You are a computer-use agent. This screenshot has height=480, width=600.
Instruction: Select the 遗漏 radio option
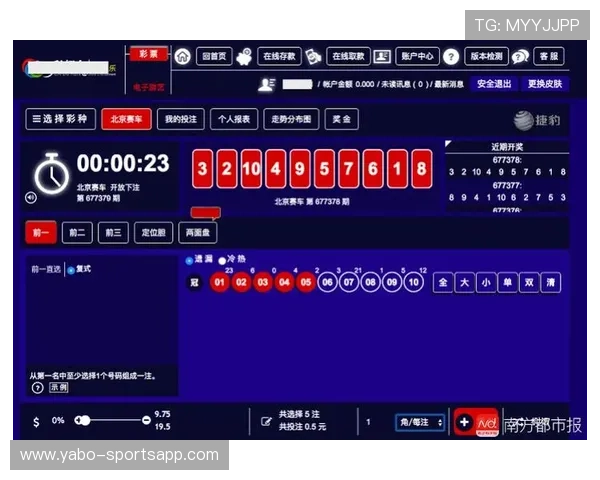point(188,260)
